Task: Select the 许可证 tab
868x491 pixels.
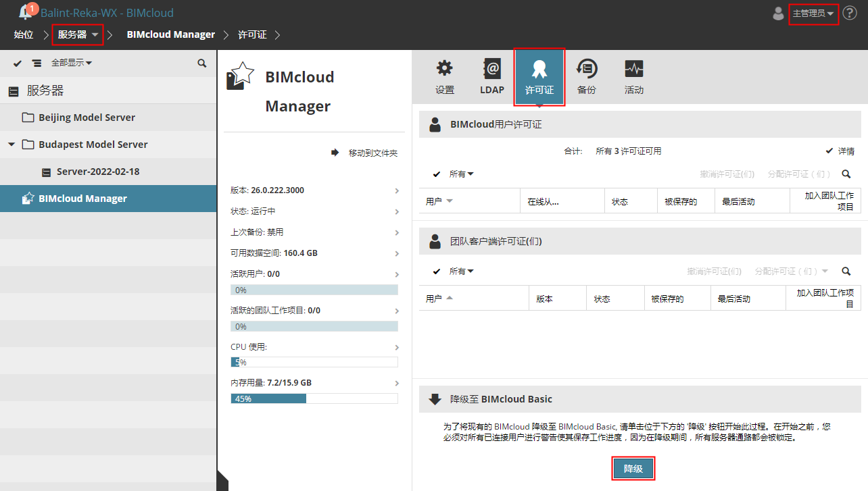Action: (539, 77)
